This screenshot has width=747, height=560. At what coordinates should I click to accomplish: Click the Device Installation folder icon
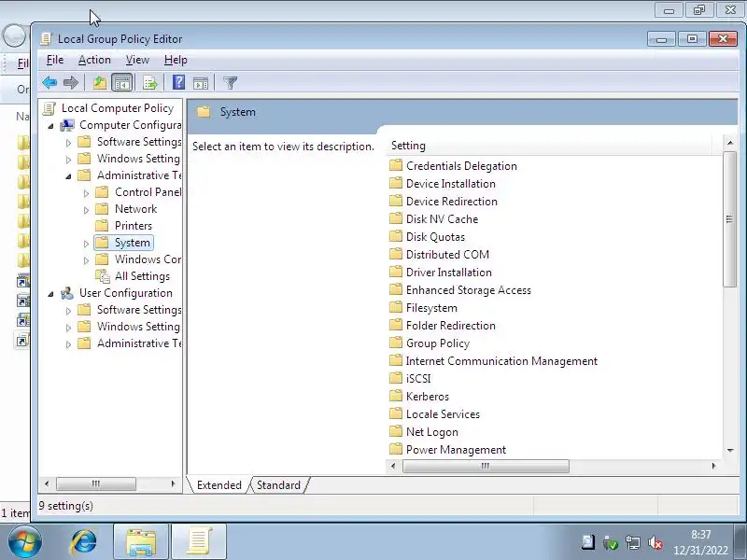[396, 183]
